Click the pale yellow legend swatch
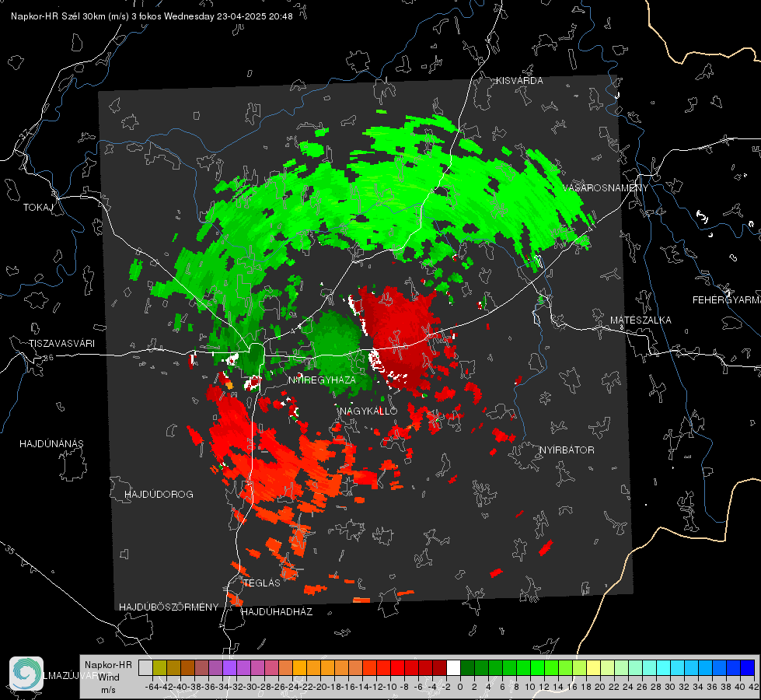 tap(594, 667)
